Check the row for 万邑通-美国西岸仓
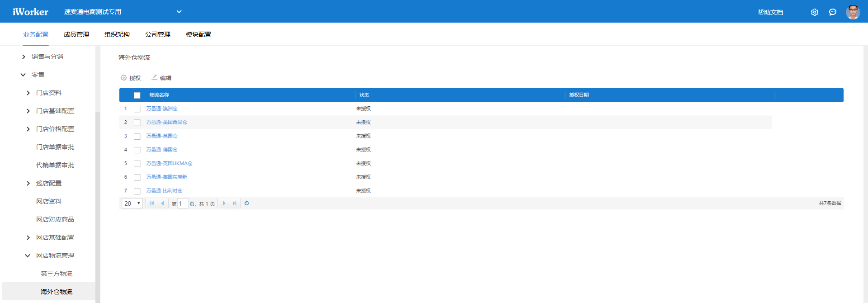Image resolution: width=868 pixels, height=303 pixels. 137,123
